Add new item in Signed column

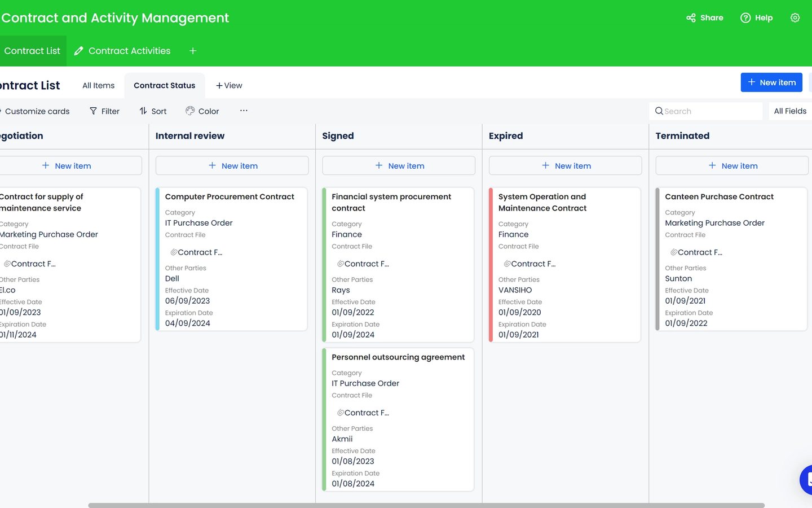coord(399,165)
